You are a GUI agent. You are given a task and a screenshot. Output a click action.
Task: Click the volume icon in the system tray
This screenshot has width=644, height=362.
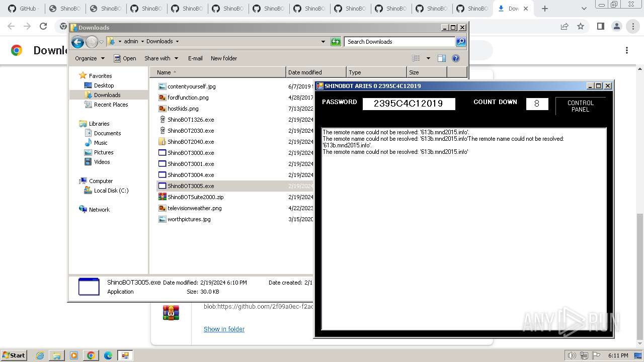pyautogui.click(x=572, y=355)
